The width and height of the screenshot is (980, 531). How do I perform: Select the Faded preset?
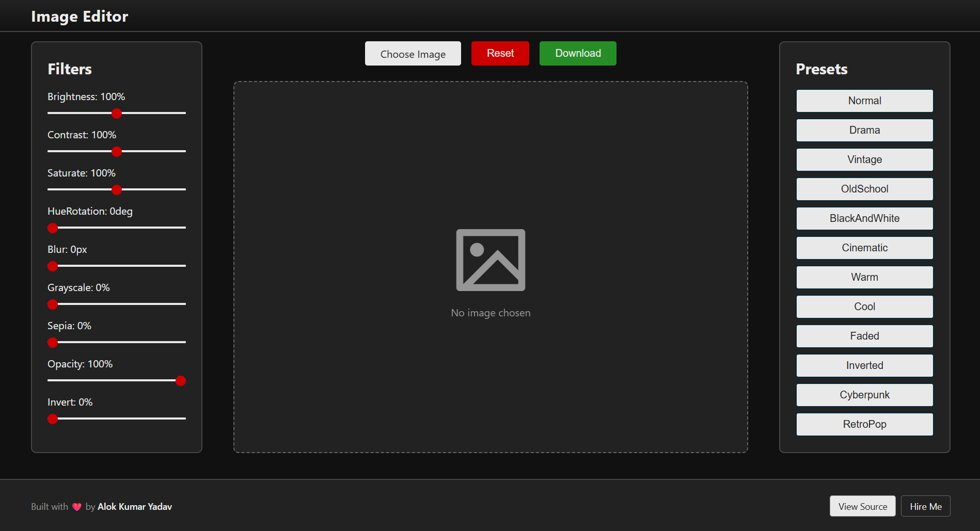864,336
